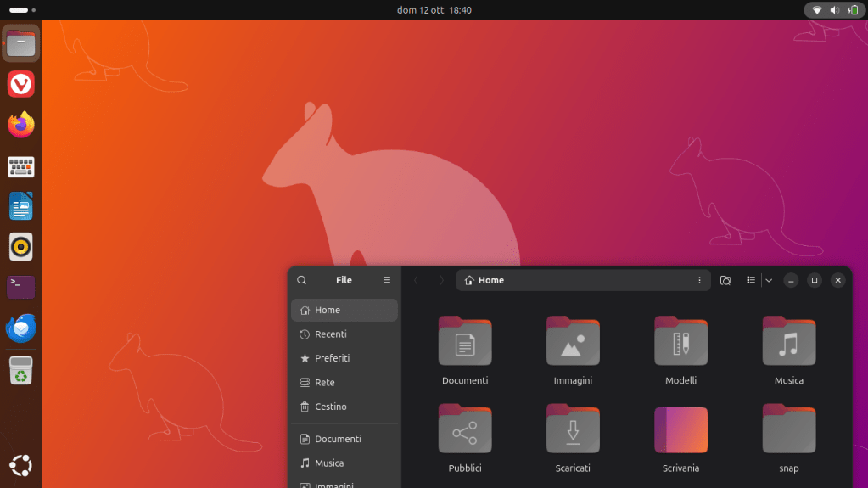
Task: Expand the view options dropdown arrow
Action: tap(769, 280)
